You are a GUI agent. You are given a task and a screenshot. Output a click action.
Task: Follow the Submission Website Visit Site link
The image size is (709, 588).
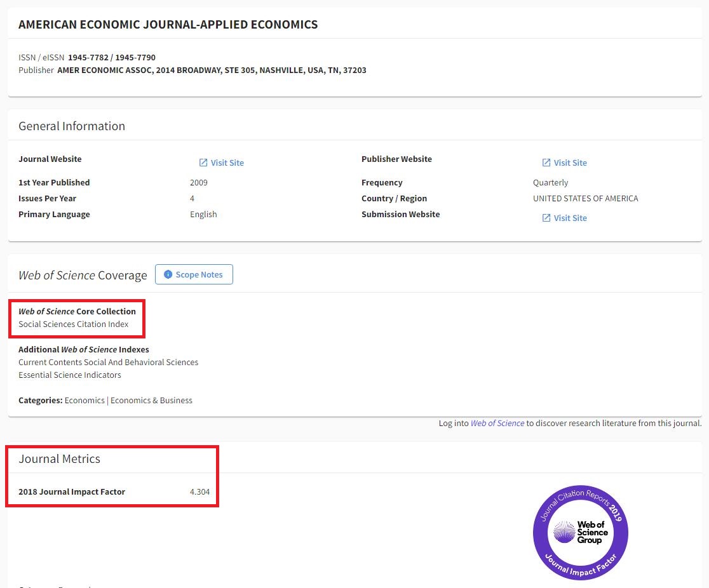[x=570, y=218]
